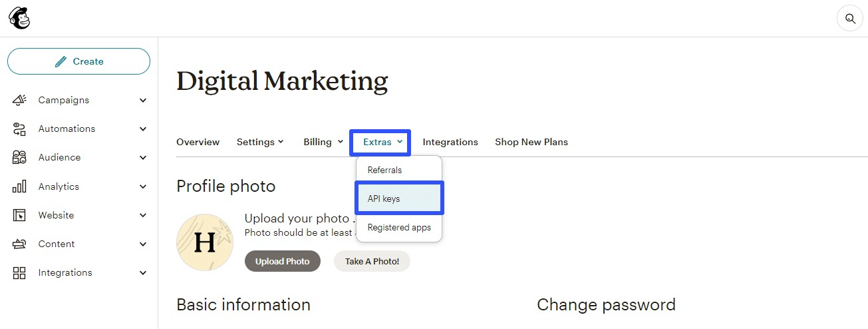Click the Mailchimp Freddie logo
The image size is (868, 329).
click(19, 18)
